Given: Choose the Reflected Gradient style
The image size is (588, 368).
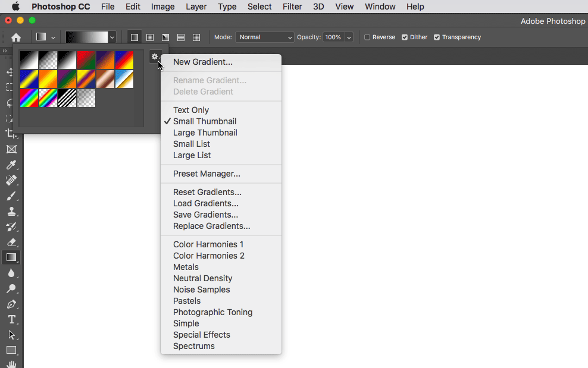Looking at the screenshot, I should (x=181, y=37).
